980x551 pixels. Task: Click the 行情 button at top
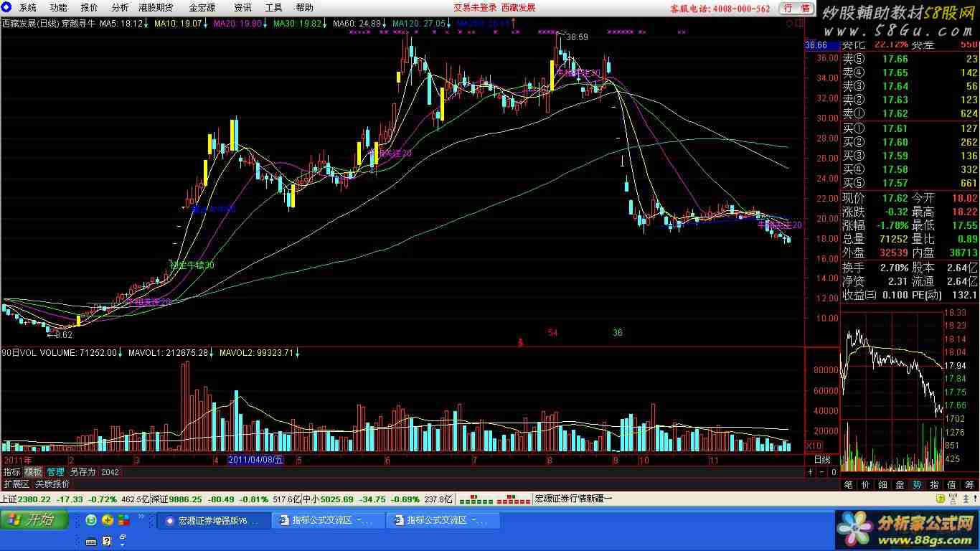[x=796, y=8]
